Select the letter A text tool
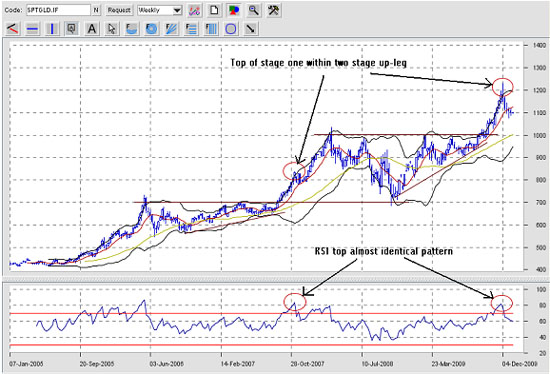 point(92,29)
